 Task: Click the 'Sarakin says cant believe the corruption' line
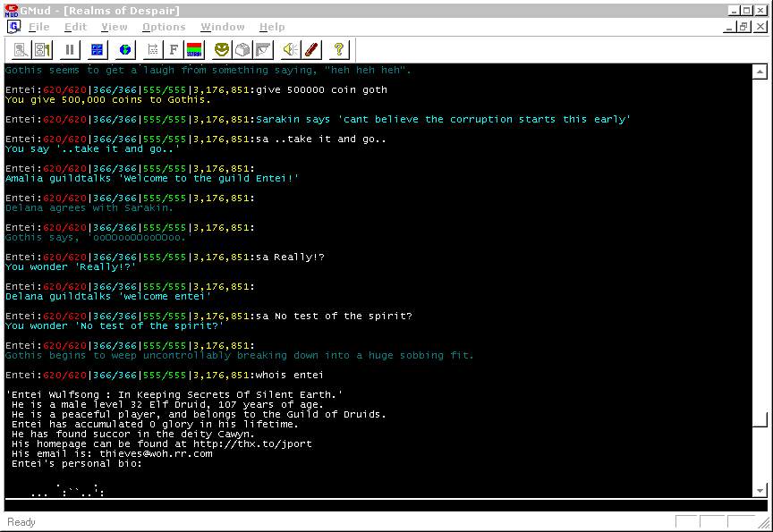click(443, 120)
